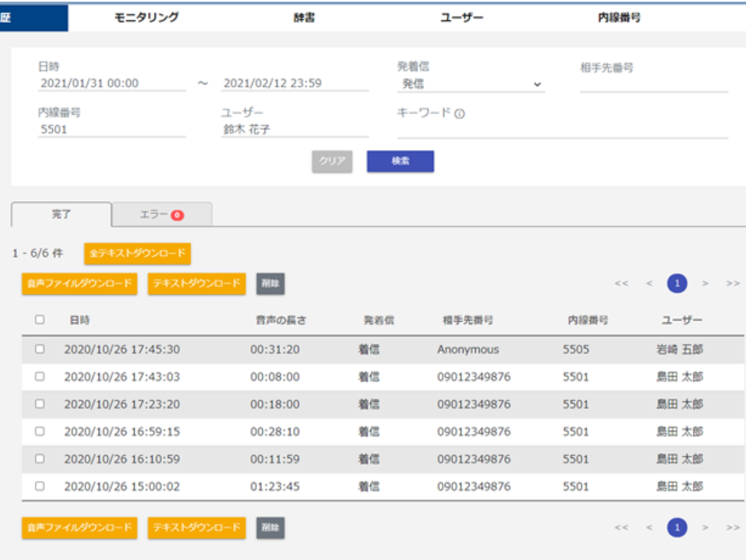Click the end date field 2021/02/12 23:59
This screenshot has height=560, width=746.
(x=295, y=83)
